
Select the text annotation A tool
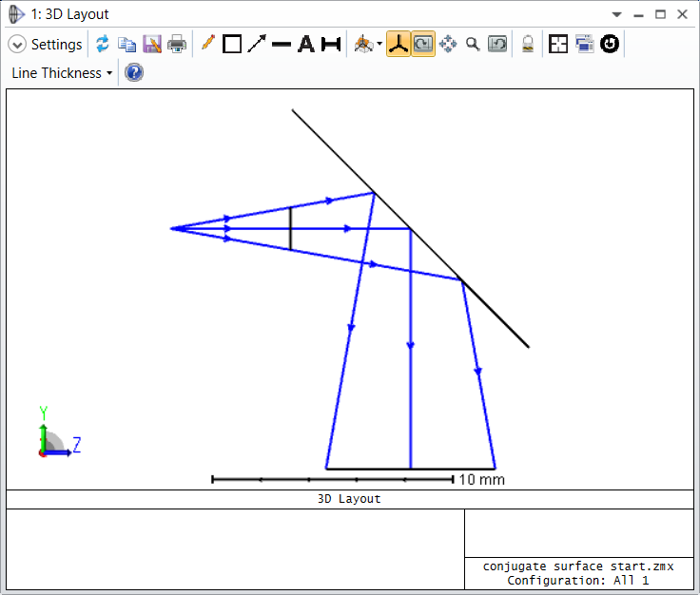[x=306, y=44]
